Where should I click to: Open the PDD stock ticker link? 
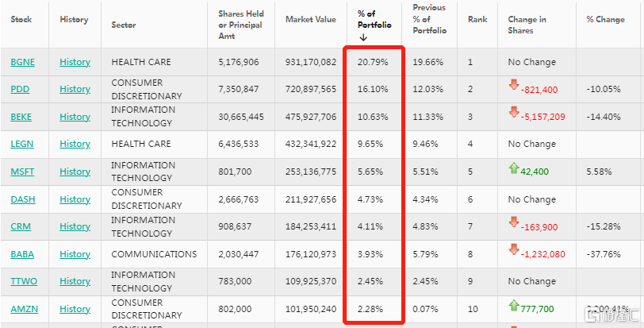pyautogui.click(x=20, y=89)
